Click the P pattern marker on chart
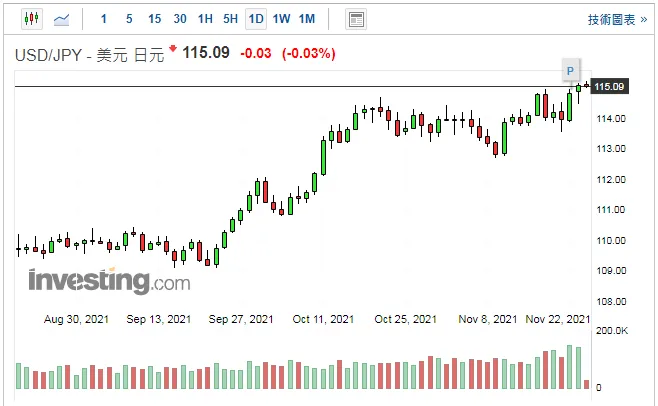The width and height of the screenshot is (658, 406). 570,71
